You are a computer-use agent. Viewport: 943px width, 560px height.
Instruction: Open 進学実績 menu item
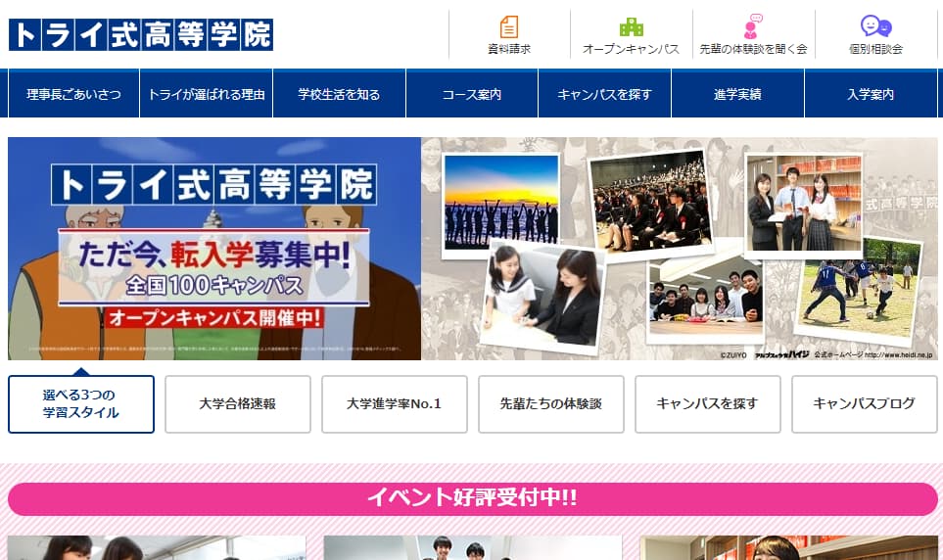point(737,94)
